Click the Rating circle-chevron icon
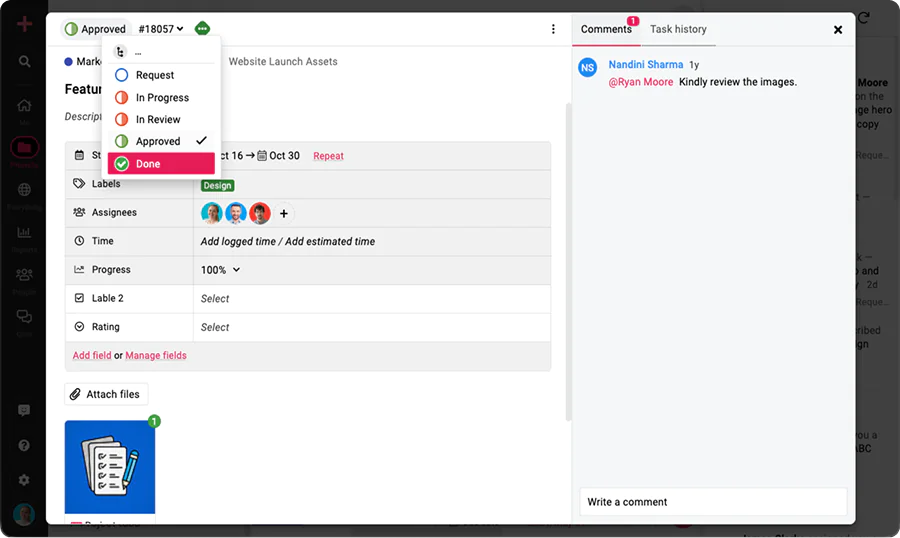 (x=79, y=327)
